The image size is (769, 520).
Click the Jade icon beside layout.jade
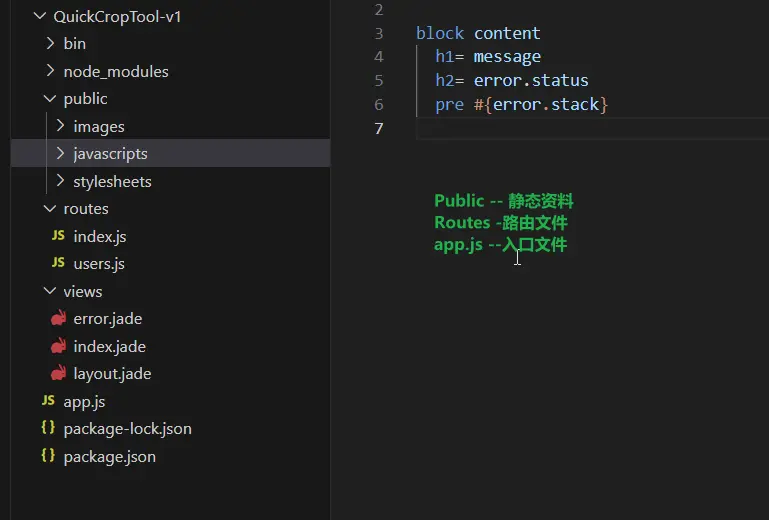pyautogui.click(x=59, y=374)
